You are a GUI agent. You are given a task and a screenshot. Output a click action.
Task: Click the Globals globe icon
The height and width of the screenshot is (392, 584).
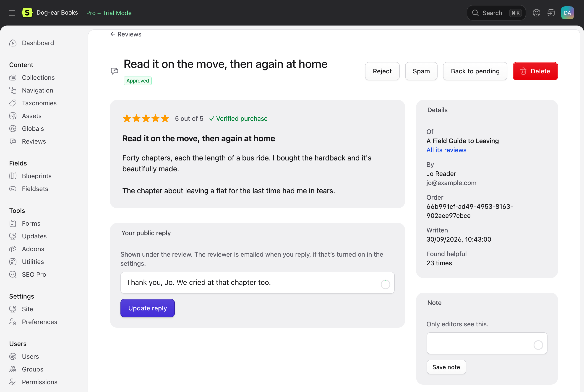coord(13,129)
